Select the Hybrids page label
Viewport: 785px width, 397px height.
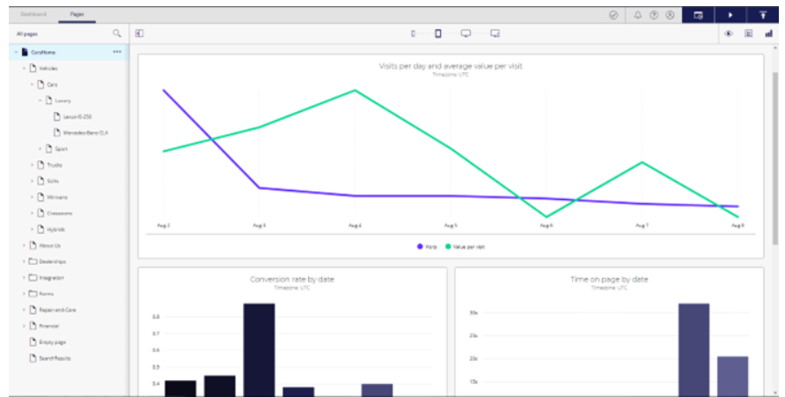coord(56,229)
